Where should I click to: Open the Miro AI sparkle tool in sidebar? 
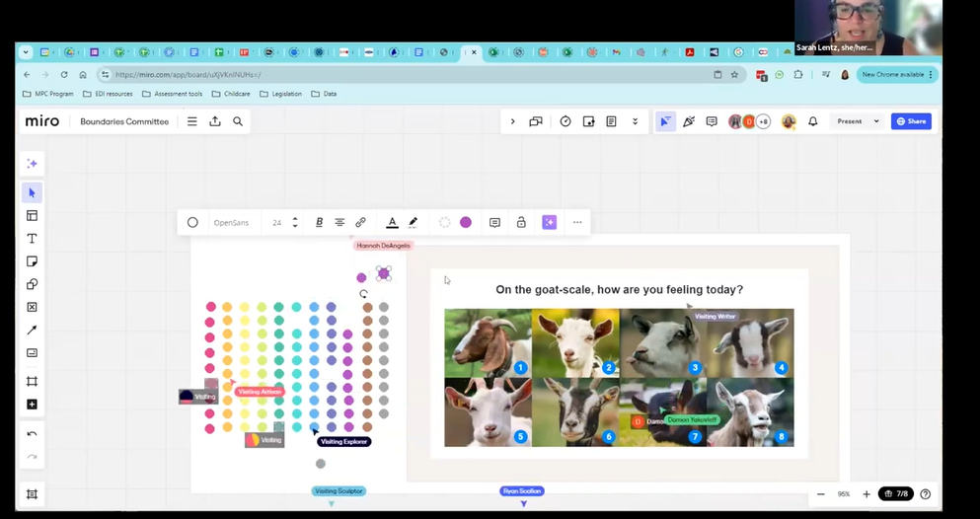click(x=32, y=164)
